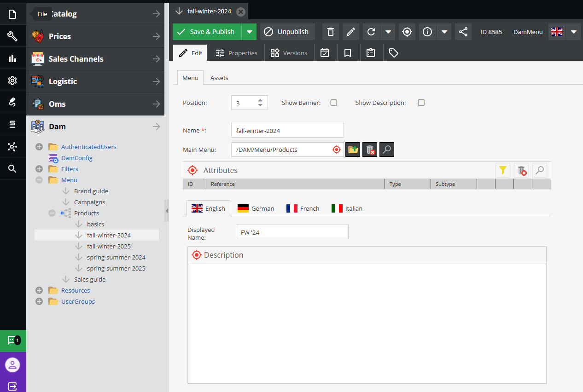Viewport: 583px width, 392px height.
Task: Open the Save & Publish dropdown arrow
Action: 249,32
